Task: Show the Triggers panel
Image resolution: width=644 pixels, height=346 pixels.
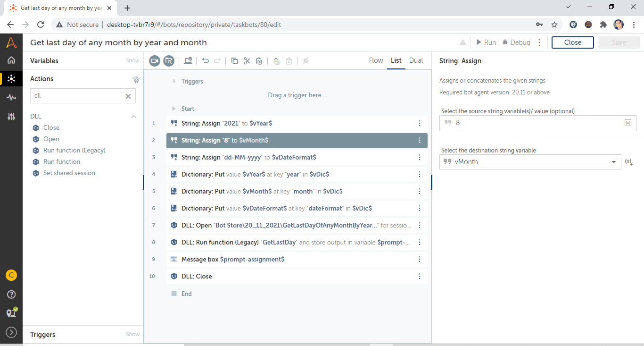Action: (132, 335)
